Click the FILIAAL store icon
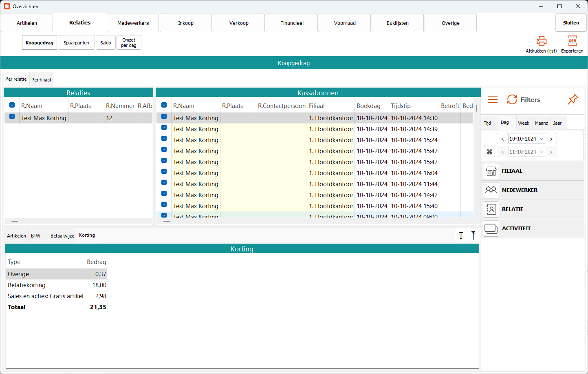Image resolution: width=588 pixels, height=374 pixels. [491, 171]
